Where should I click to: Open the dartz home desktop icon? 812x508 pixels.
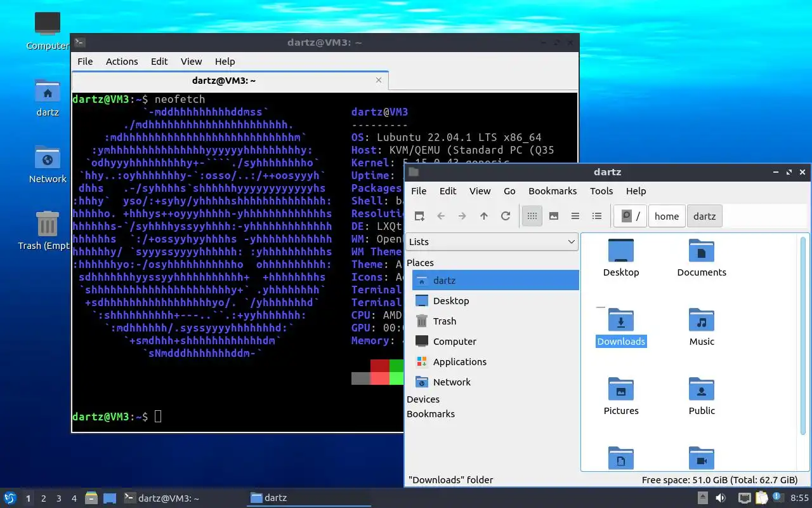pyautogui.click(x=48, y=98)
